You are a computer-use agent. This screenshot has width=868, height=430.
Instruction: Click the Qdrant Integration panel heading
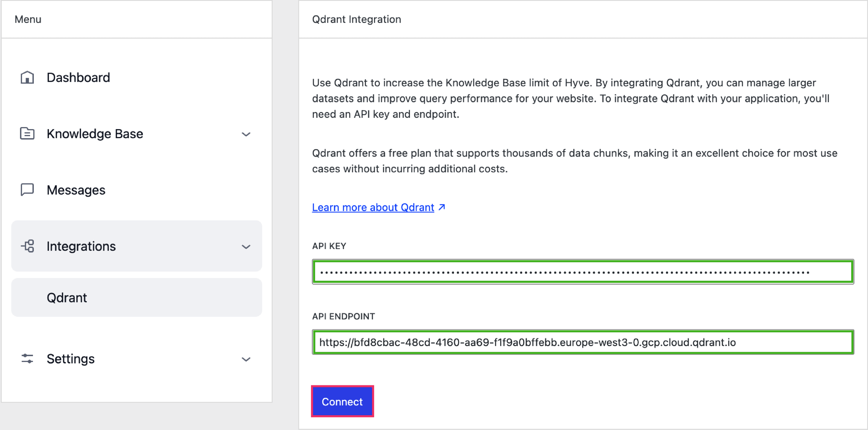(356, 19)
